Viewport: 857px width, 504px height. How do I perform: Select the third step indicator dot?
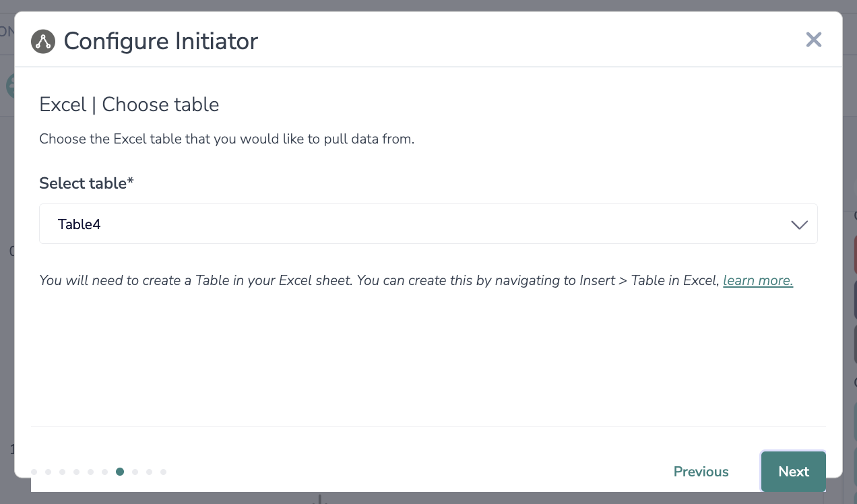tap(62, 472)
